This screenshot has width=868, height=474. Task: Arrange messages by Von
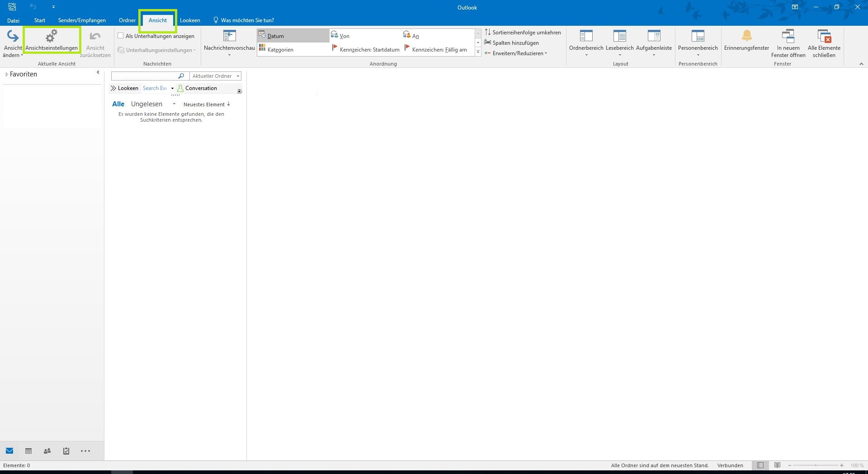[x=365, y=36]
